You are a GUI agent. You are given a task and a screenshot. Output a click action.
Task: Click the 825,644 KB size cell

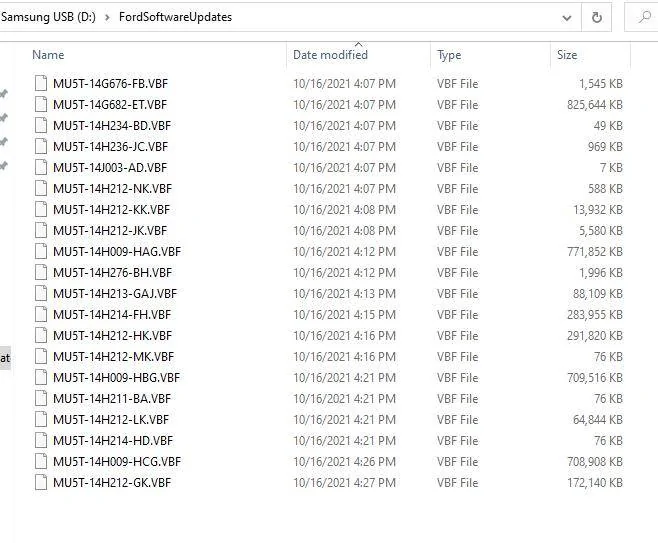pos(595,104)
